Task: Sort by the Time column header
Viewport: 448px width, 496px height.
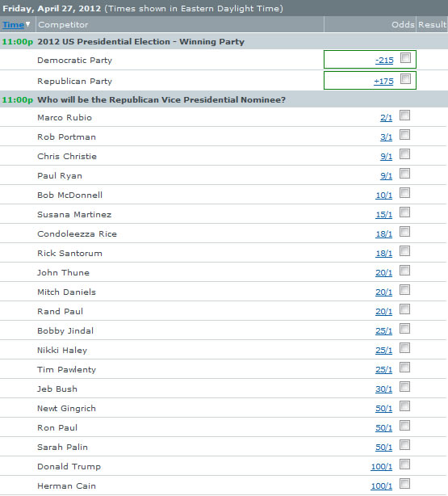Action: tap(13, 25)
